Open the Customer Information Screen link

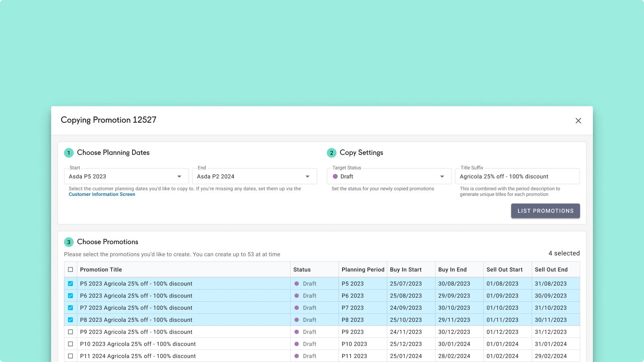[x=102, y=194]
